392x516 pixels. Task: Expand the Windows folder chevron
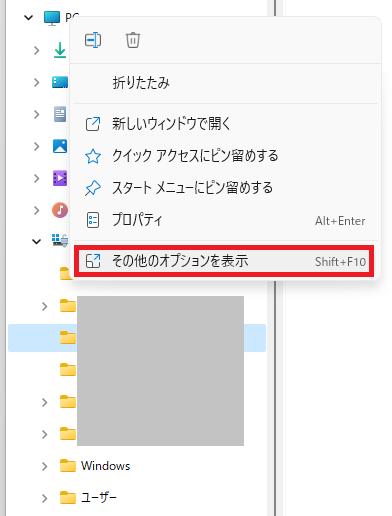tap(45, 466)
